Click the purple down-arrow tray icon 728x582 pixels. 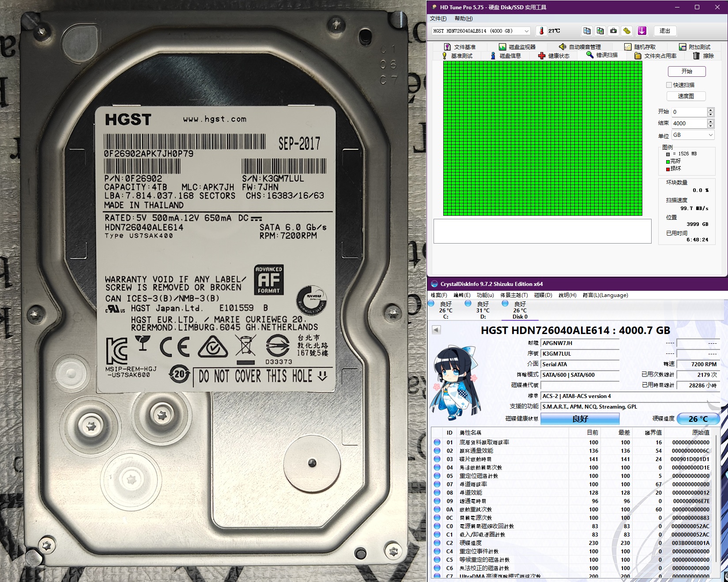coord(642,31)
